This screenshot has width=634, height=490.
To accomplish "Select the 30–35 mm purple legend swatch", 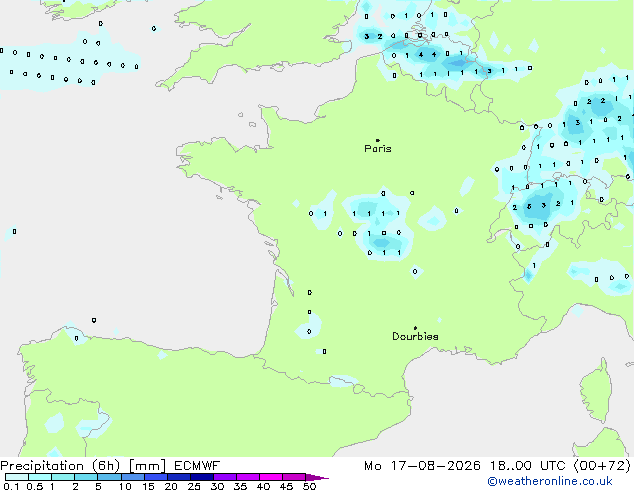I will 225,477.
